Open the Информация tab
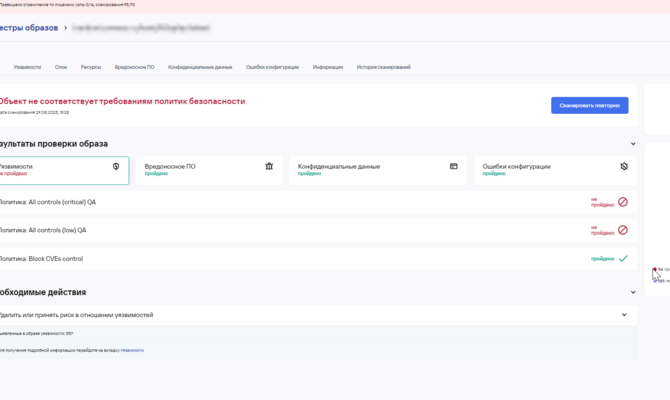 pyautogui.click(x=328, y=67)
